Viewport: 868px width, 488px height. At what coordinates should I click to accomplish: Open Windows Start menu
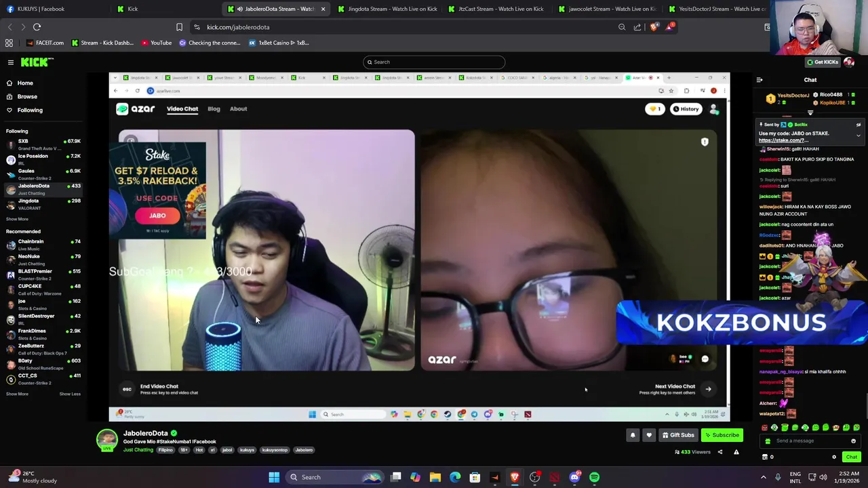tap(274, 477)
